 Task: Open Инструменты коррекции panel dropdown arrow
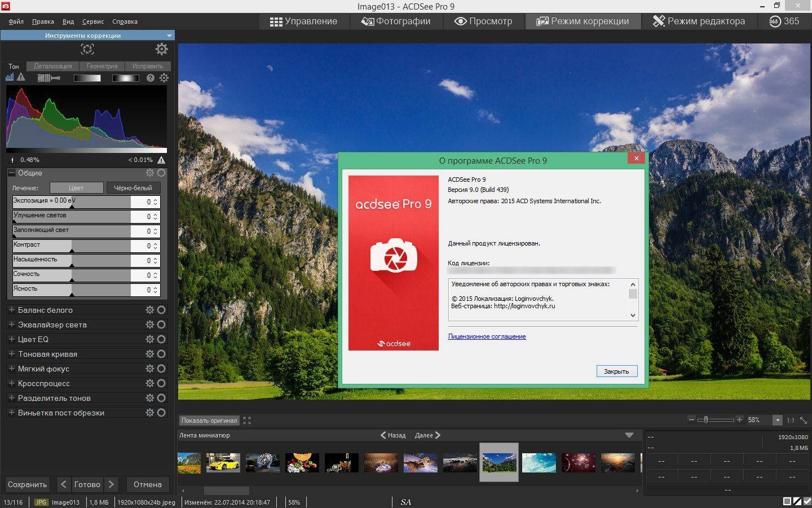click(169, 36)
